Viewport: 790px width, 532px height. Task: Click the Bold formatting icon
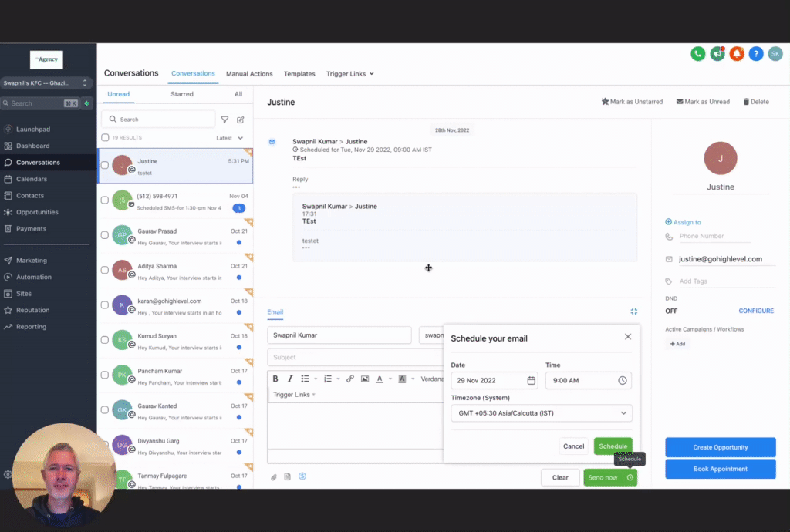[275, 379]
